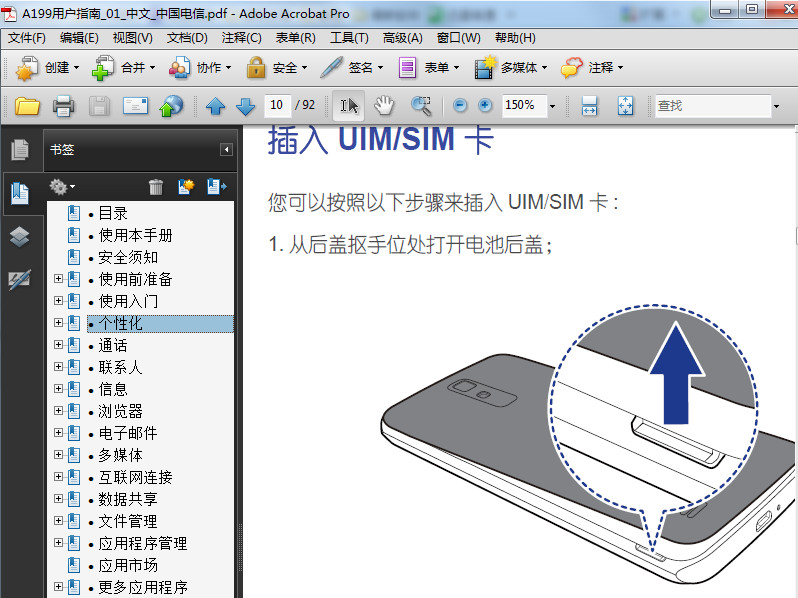Click the page number field showing 10
The height and width of the screenshot is (598, 798).
pos(277,105)
